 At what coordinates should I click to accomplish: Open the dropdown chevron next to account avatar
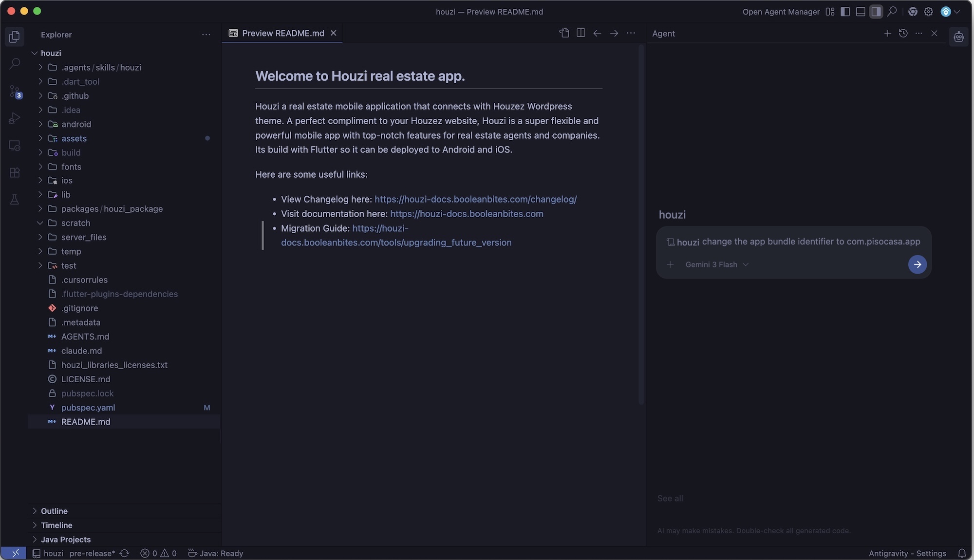pos(956,12)
